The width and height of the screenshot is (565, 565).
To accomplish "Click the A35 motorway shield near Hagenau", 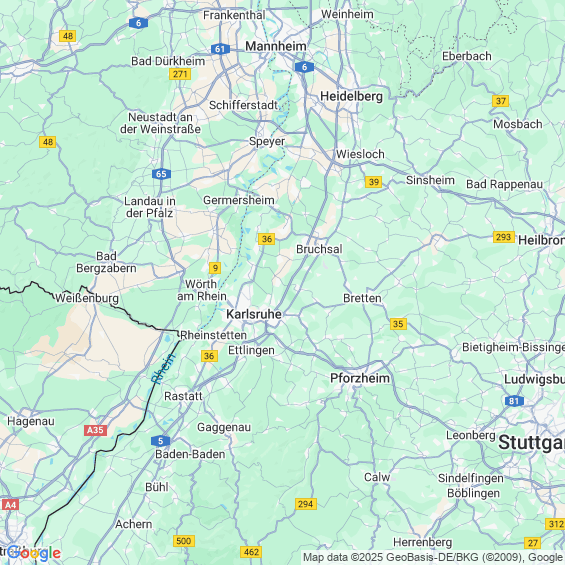I will pyautogui.click(x=95, y=430).
